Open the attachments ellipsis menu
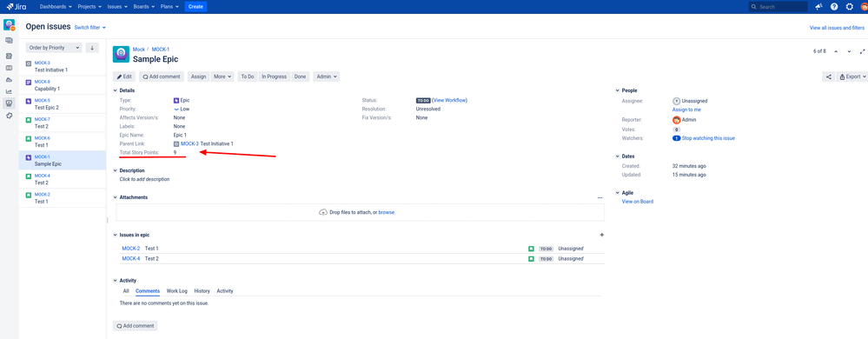This screenshot has height=339, width=868. (600, 197)
